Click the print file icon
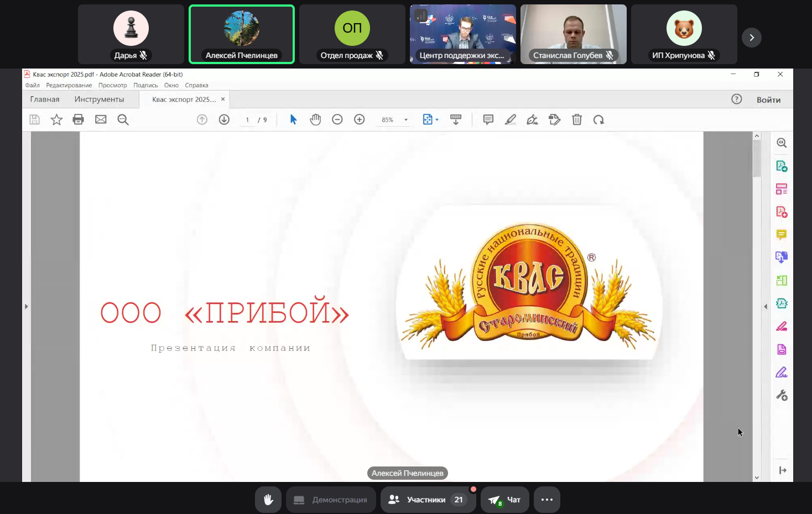The height and width of the screenshot is (514, 812). tap(79, 119)
